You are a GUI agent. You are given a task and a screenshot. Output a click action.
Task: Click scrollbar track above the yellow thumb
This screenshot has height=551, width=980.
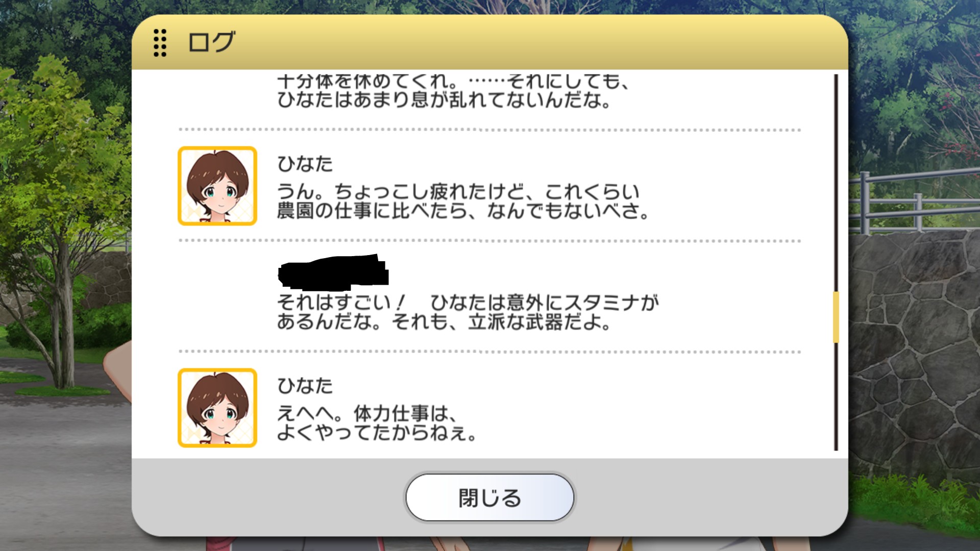(836, 183)
